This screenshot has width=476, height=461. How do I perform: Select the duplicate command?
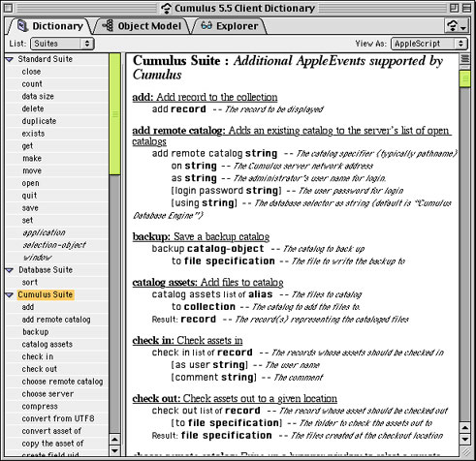[x=39, y=121]
